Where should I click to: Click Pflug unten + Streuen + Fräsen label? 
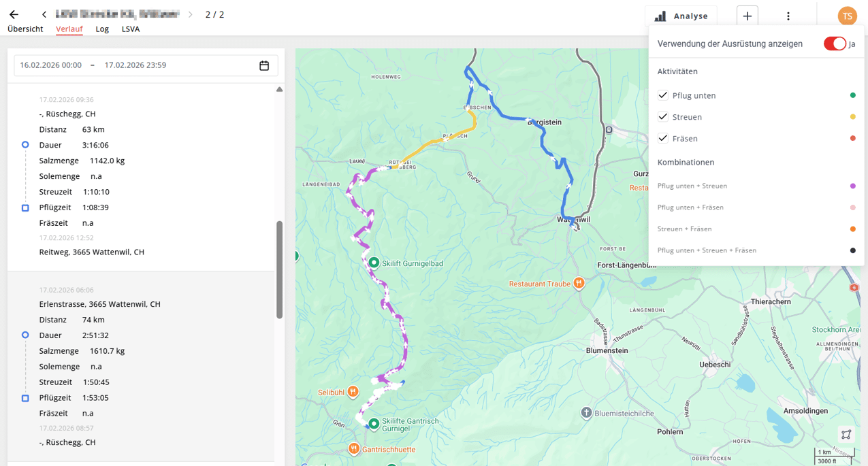tap(707, 250)
